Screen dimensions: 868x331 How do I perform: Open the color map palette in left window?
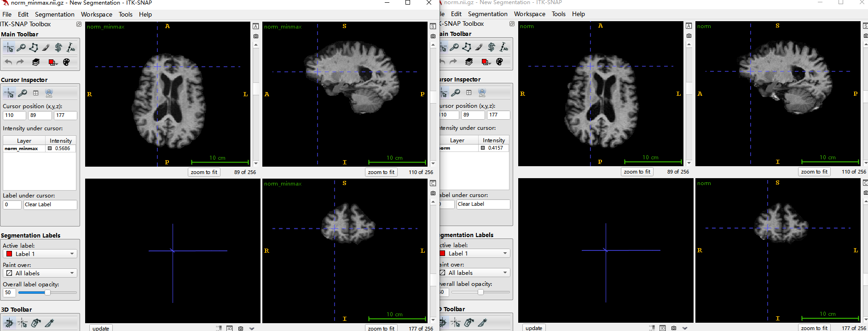66,62
